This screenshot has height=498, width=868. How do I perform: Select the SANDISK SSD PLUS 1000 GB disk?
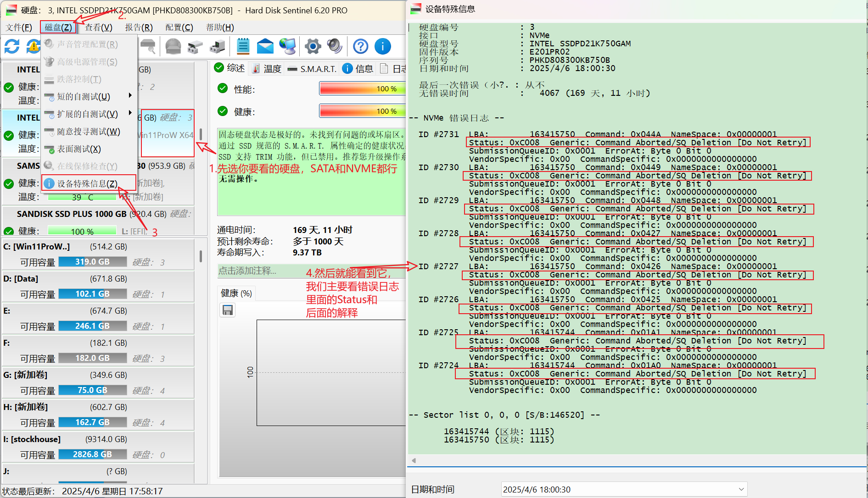point(98,222)
